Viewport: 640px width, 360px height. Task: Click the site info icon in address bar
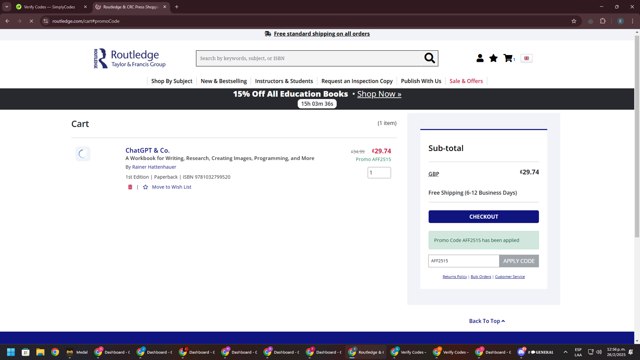click(46, 21)
